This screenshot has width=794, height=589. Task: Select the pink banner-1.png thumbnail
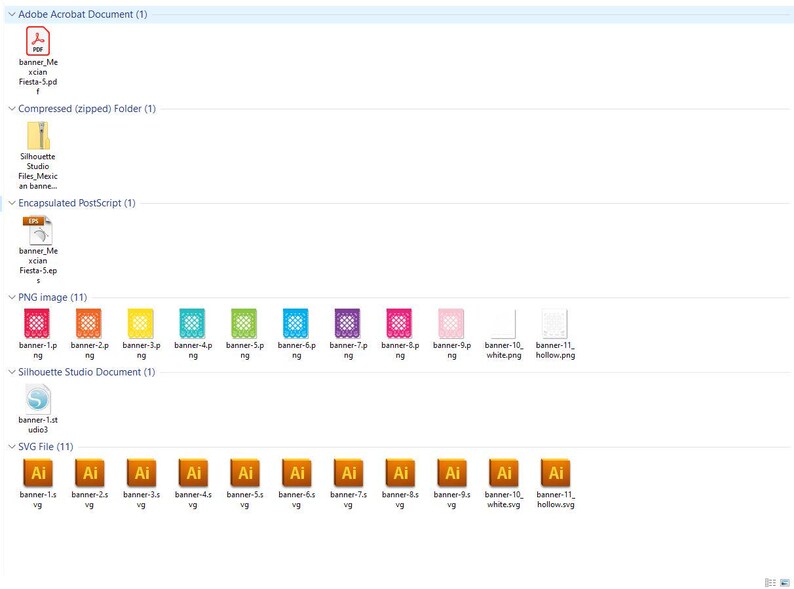coord(37,323)
